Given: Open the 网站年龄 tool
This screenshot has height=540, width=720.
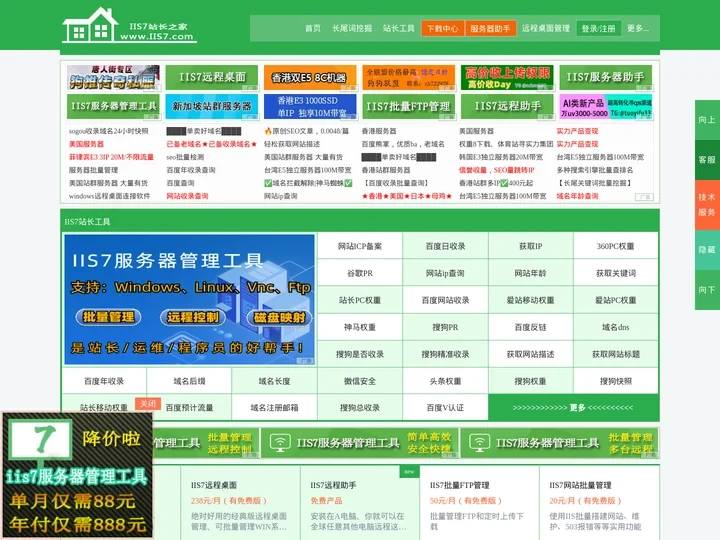Looking at the screenshot, I should (531, 273).
